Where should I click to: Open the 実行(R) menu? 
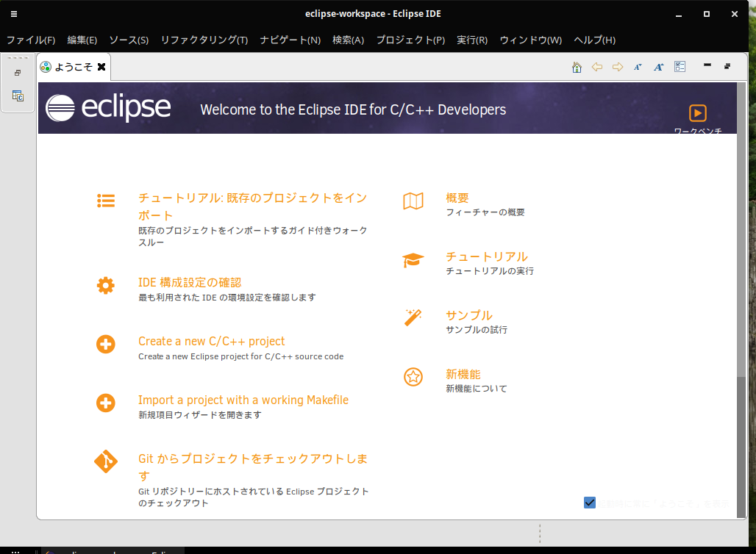point(472,40)
